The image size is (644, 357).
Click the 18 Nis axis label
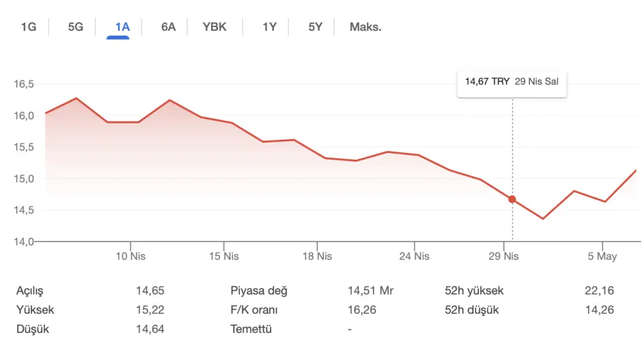point(317,256)
